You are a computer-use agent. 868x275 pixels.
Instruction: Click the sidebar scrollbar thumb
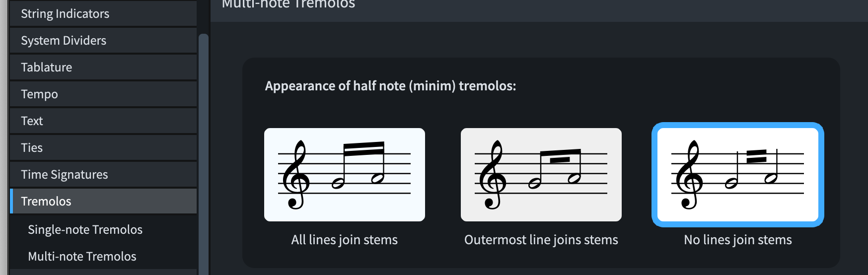(x=203, y=149)
